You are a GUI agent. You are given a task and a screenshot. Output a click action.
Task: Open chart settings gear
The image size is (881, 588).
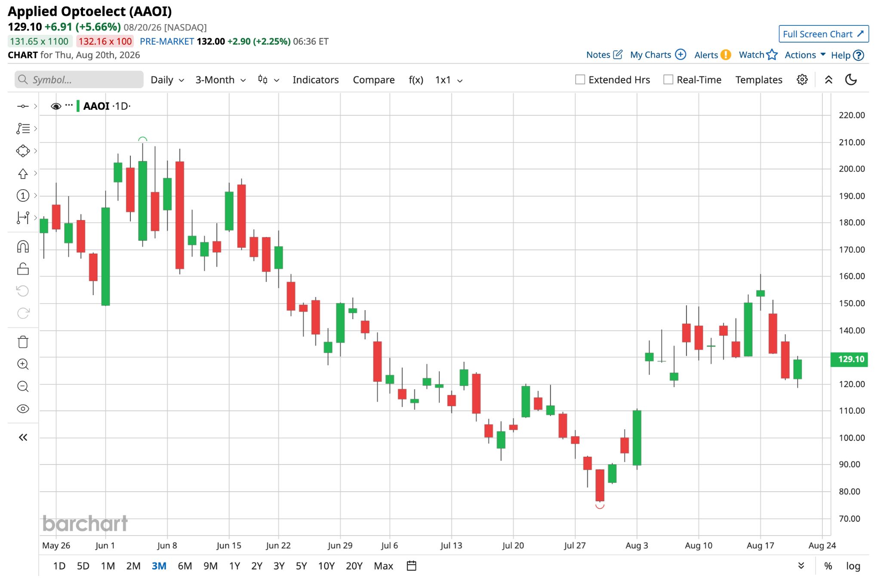pos(802,80)
